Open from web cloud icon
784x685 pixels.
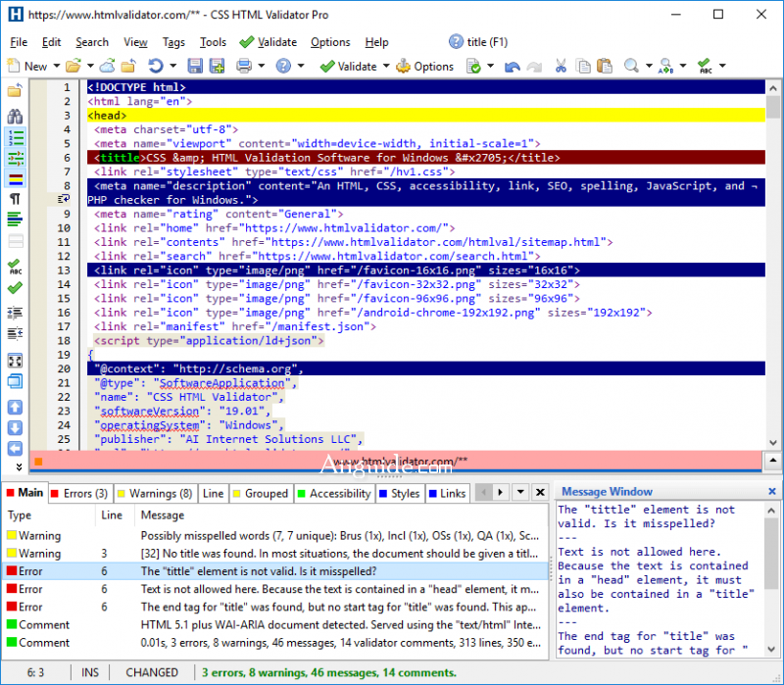point(107,66)
